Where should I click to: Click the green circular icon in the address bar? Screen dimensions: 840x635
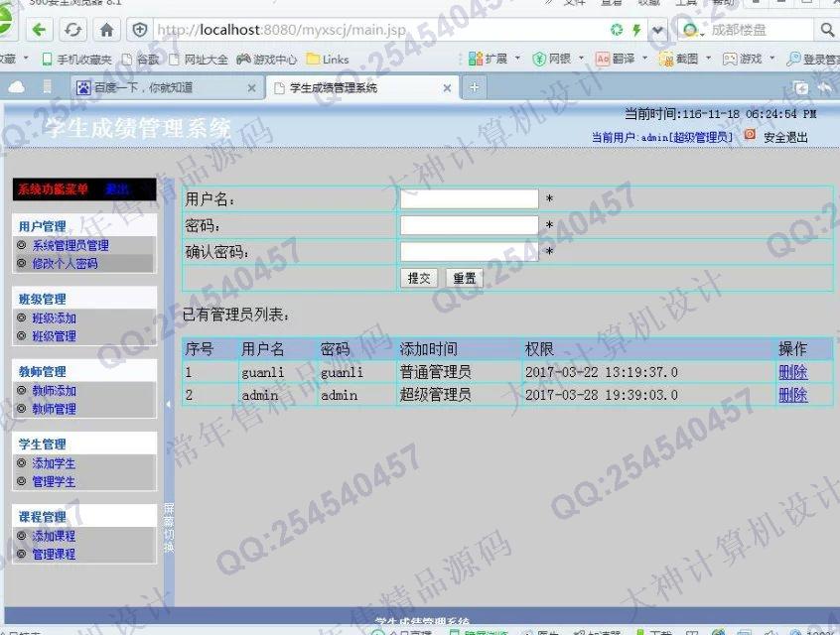pos(617,30)
